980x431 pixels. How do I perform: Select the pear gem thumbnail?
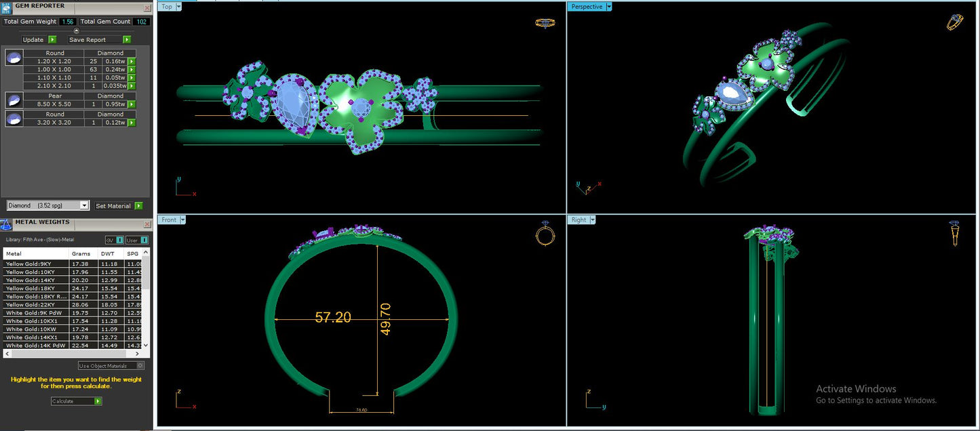(13, 100)
